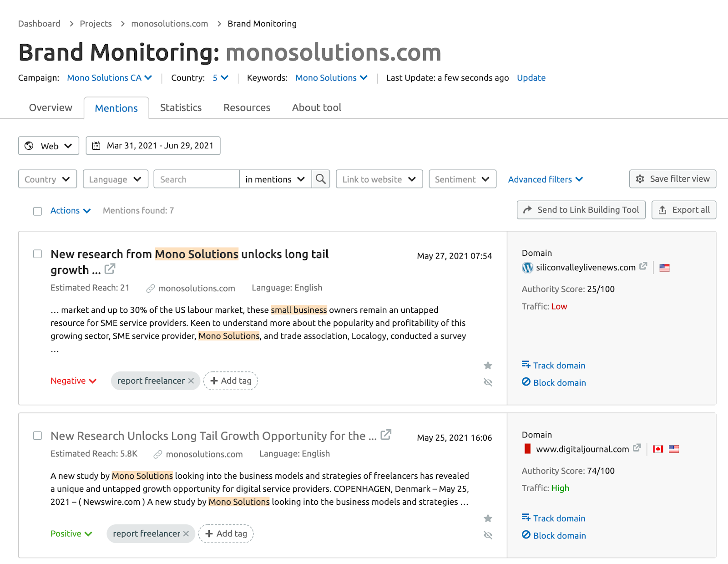Click Canada flag next to digitaljournal.com
728x564 pixels.
click(x=658, y=449)
